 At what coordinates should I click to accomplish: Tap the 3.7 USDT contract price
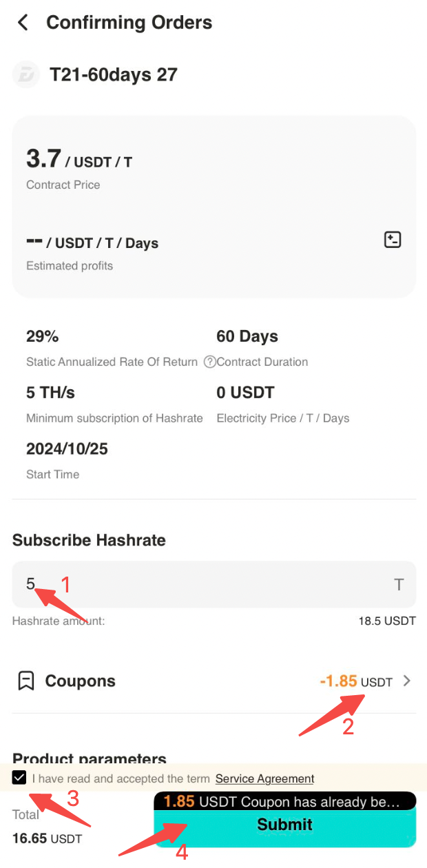[x=79, y=160]
